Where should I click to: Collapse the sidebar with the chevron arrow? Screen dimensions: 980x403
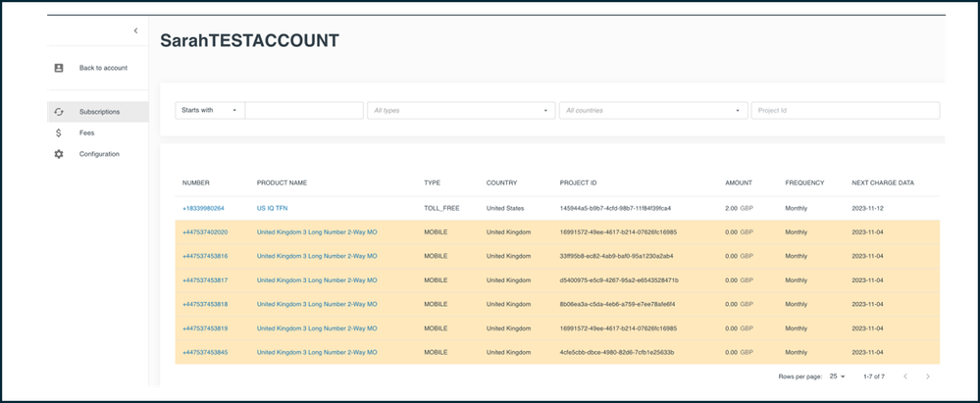pos(135,30)
